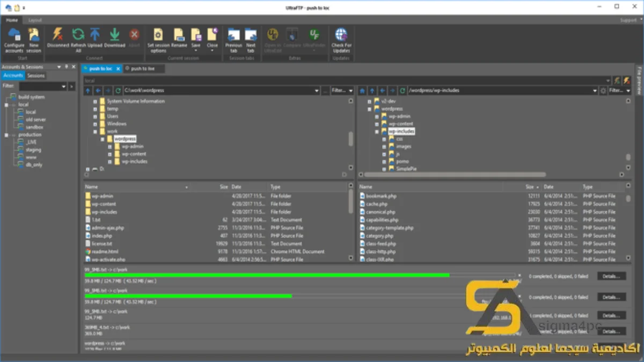Click the up-folder arrow in remote pane
Image resolution: width=644 pixels, height=362 pixels.
[372, 91]
